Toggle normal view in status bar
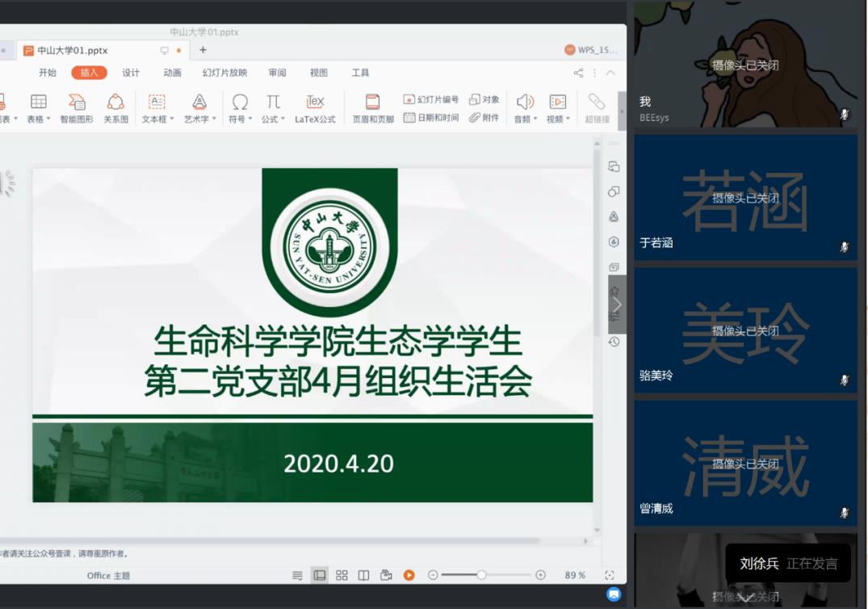Image resolution: width=868 pixels, height=609 pixels. coord(320,575)
